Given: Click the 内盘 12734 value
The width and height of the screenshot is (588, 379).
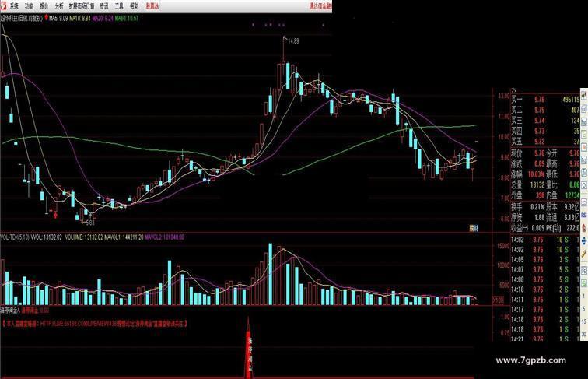Looking at the screenshot, I should [x=572, y=195].
